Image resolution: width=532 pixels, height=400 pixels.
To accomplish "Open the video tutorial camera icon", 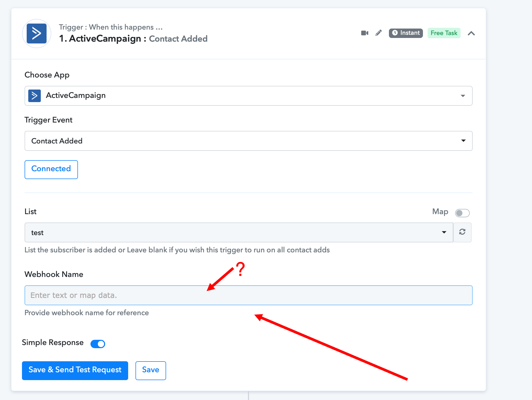I will [365, 33].
